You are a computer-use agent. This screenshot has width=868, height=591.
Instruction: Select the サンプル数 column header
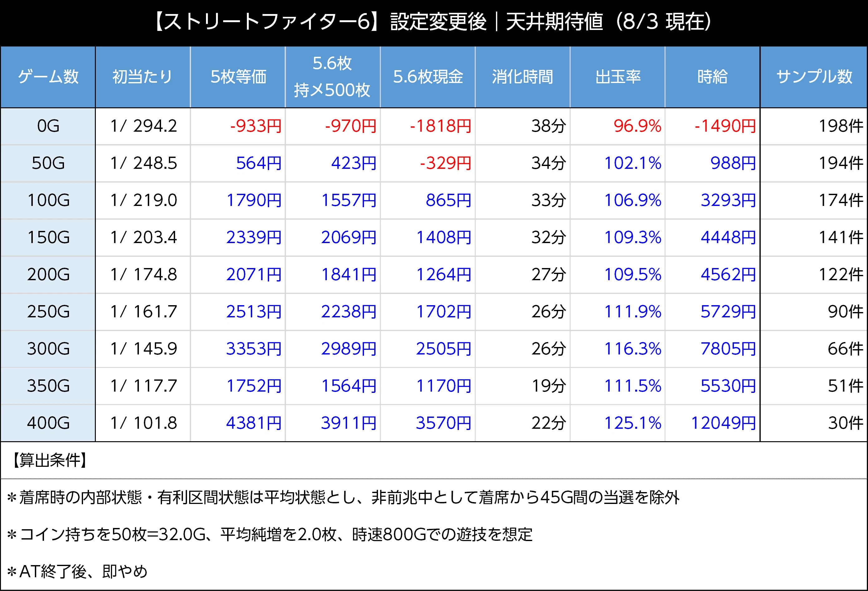pos(814,77)
